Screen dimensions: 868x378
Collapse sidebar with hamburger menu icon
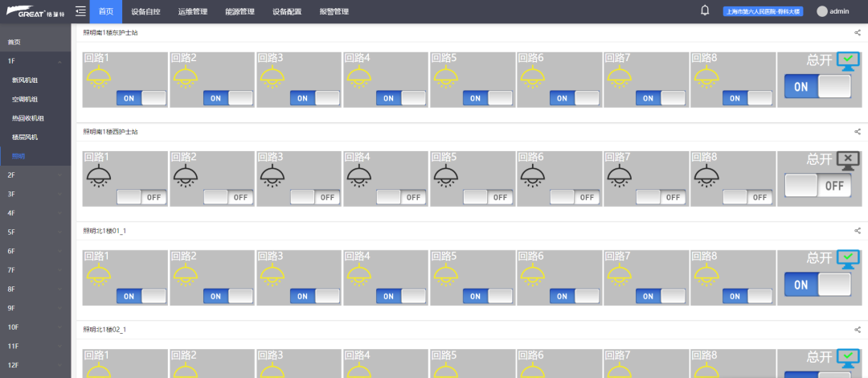81,11
